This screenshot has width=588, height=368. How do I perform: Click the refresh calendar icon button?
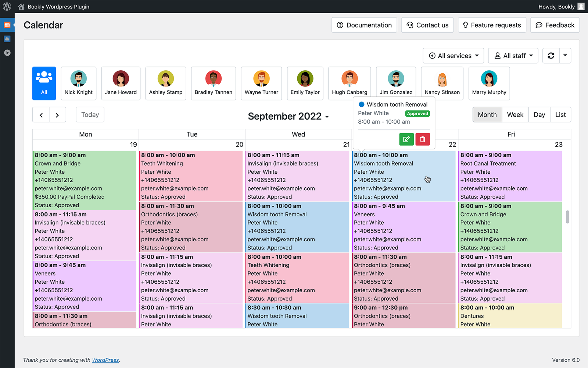(551, 56)
